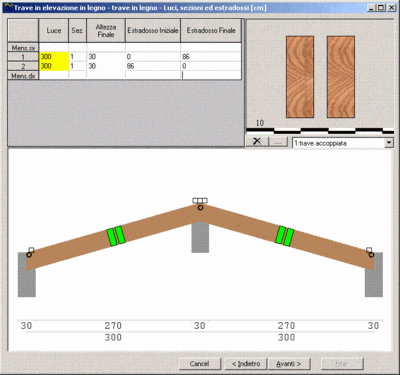The image size is (400, 375).
Task: Click the right end support circle marker
Action: [371, 255]
